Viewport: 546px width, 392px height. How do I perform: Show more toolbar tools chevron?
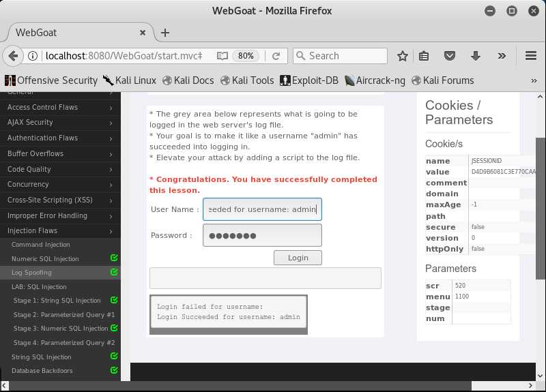click(502, 56)
